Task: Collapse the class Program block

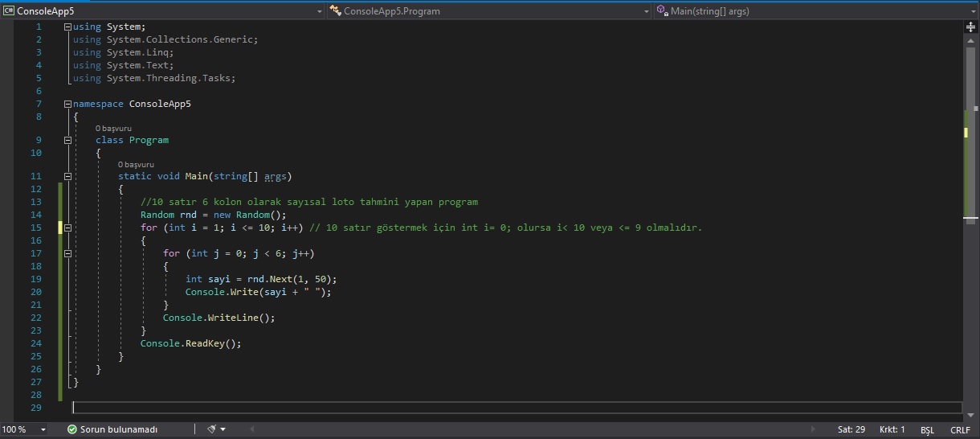Action: pyautogui.click(x=67, y=140)
